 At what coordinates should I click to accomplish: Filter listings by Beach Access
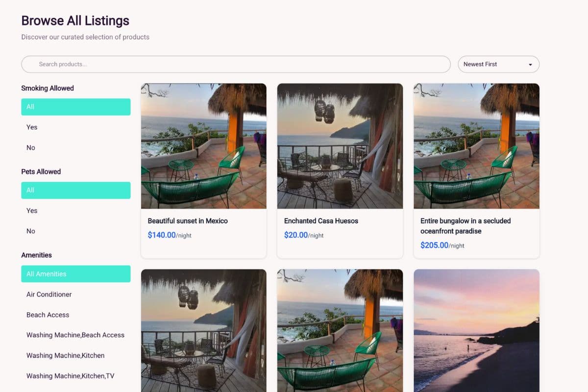tap(48, 315)
